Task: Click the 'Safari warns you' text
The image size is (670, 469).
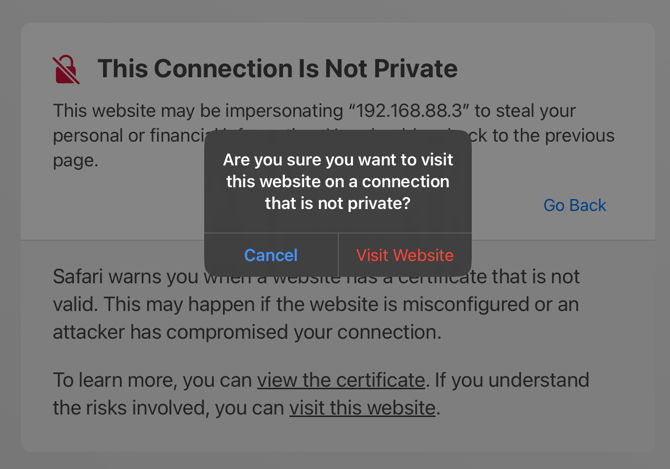Action: (126, 276)
